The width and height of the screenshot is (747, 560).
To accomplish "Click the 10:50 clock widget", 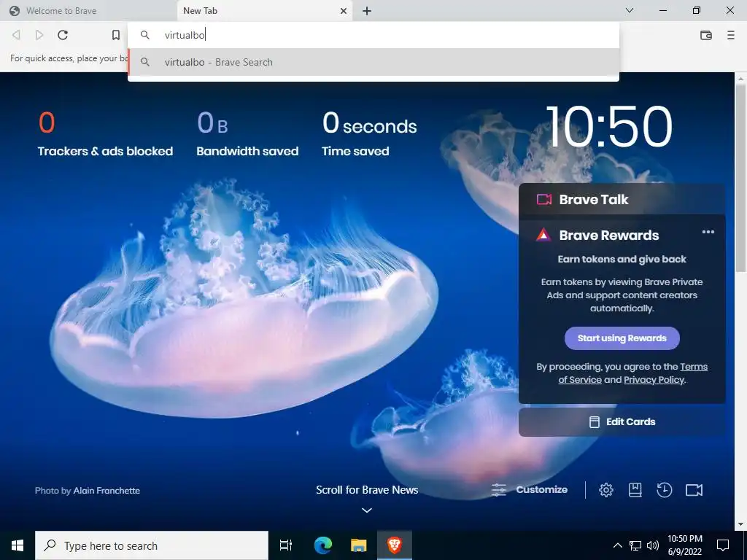I will (x=609, y=126).
